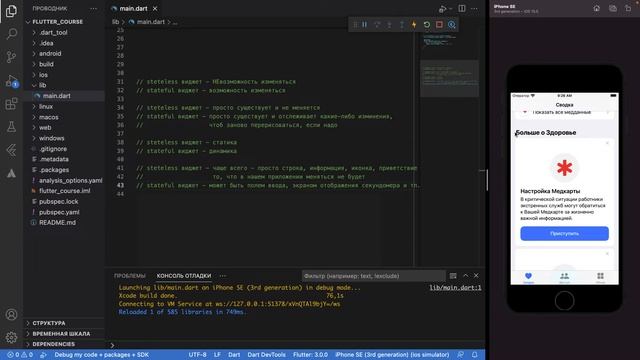Change the iPhone SE simulator device
The image size is (640, 360).
(x=392, y=355)
